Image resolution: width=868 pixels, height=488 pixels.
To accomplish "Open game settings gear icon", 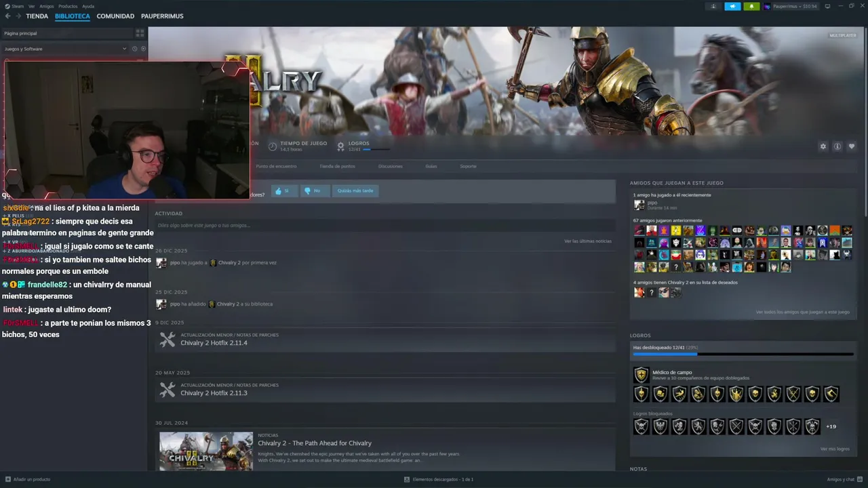I will [823, 146].
